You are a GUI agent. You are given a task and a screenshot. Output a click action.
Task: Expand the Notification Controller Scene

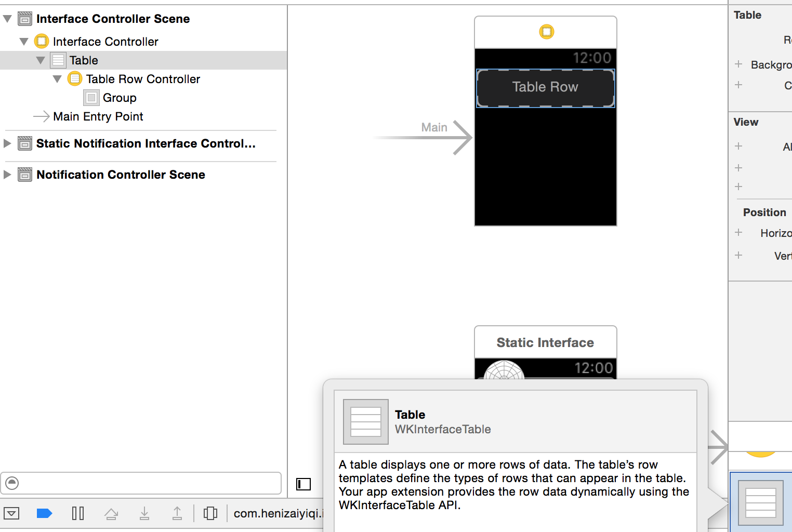click(7, 175)
